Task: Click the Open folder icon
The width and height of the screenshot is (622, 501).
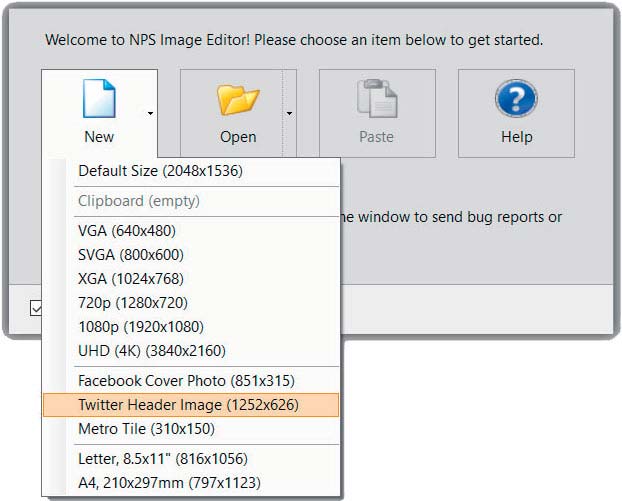Action: click(x=238, y=100)
